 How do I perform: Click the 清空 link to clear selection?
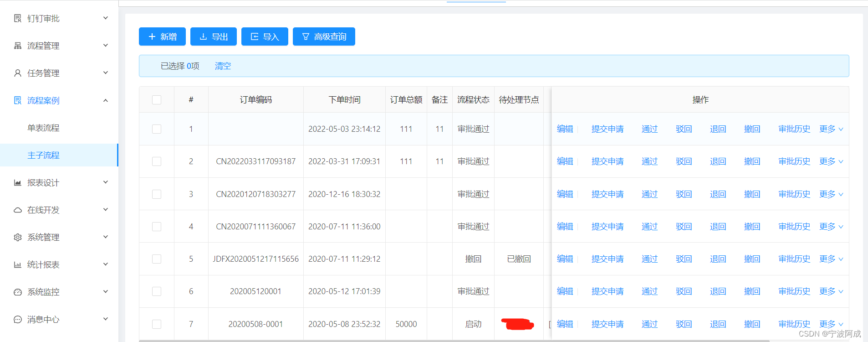coord(223,66)
